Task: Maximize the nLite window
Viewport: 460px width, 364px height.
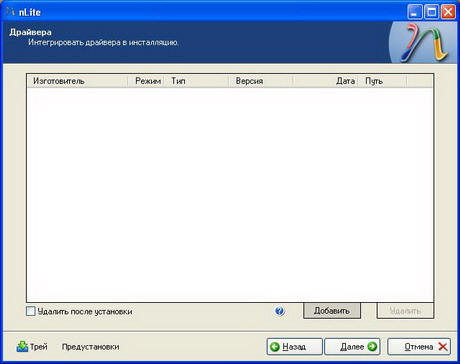Action: [432, 12]
